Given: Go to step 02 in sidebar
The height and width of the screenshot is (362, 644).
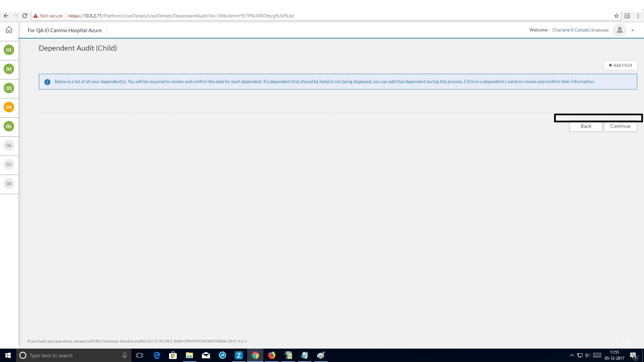Looking at the screenshot, I should pos(9,69).
